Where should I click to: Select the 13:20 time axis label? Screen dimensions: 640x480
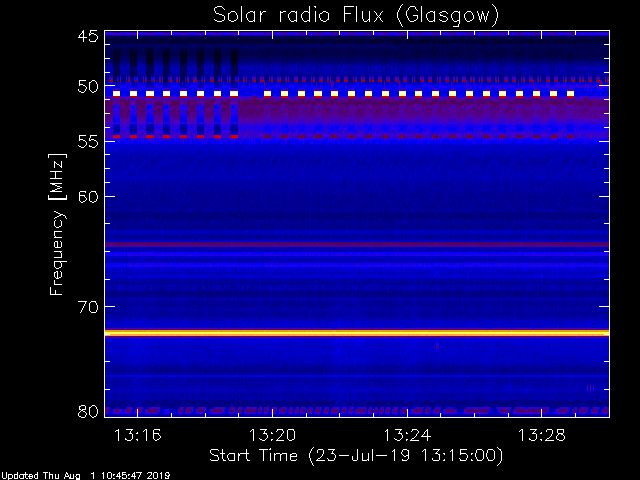[272, 436]
